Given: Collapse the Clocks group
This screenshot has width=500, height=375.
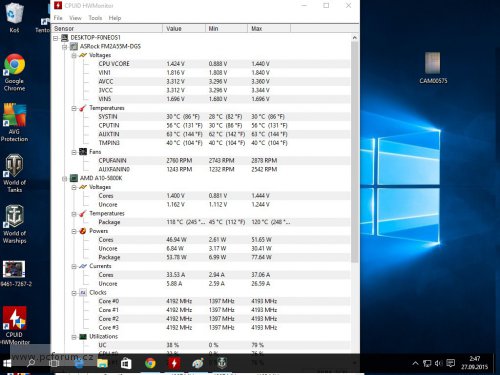Looking at the screenshot, I should [x=74, y=293].
